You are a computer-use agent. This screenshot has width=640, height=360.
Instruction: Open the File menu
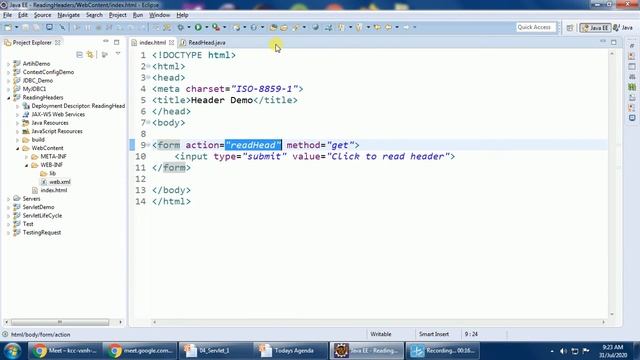pyautogui.click(x=7, y=15)
